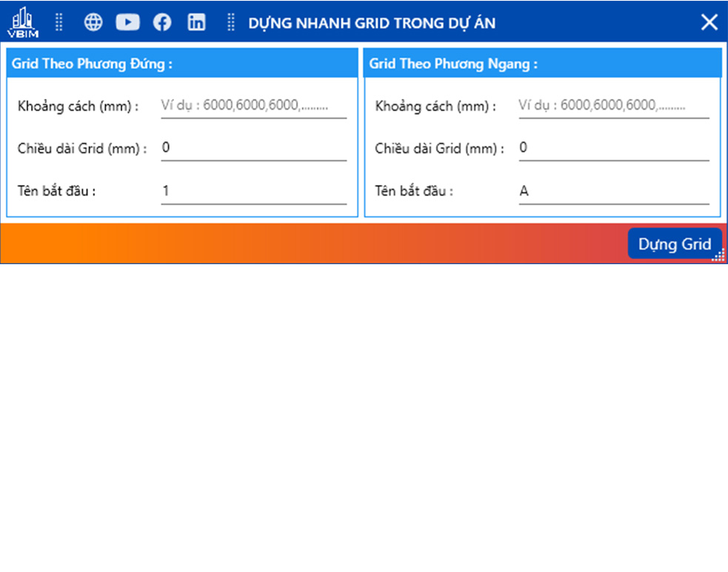Screen dimensions: 728x572
Task: Click the resize grip in bottom-right corner
Action: [x=719, y=256]
